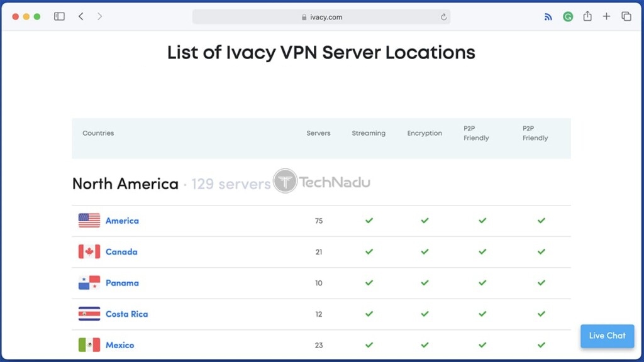
Task: Click the Canada flag icon
Action: (x=89, y=251)
